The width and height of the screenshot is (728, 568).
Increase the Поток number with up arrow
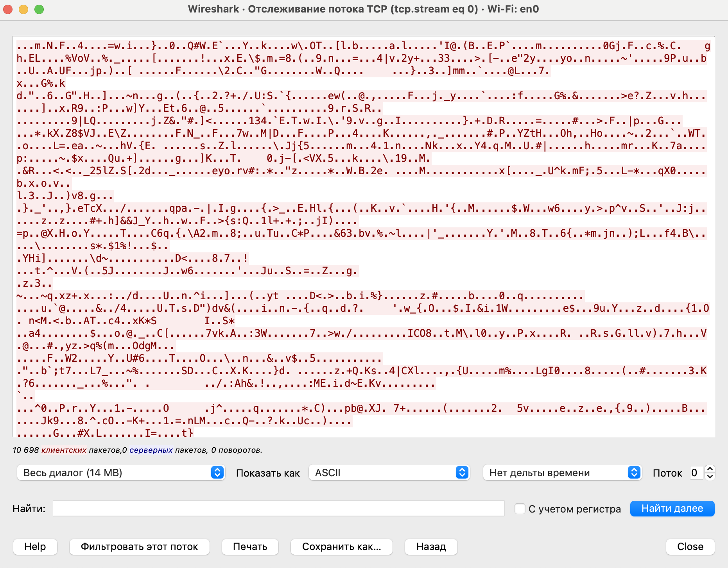(x=710, y=469)
